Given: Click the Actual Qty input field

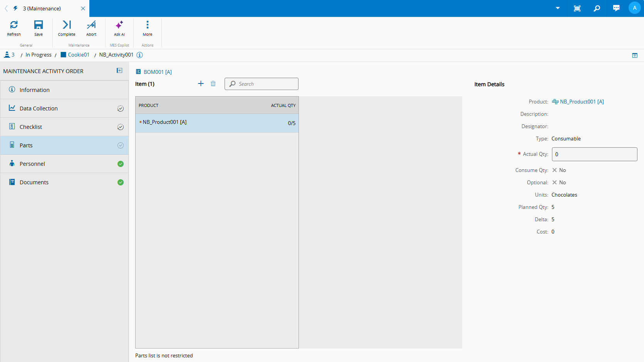Looking at the screenshot, I should pyautogui.click(x=594, y=154).
